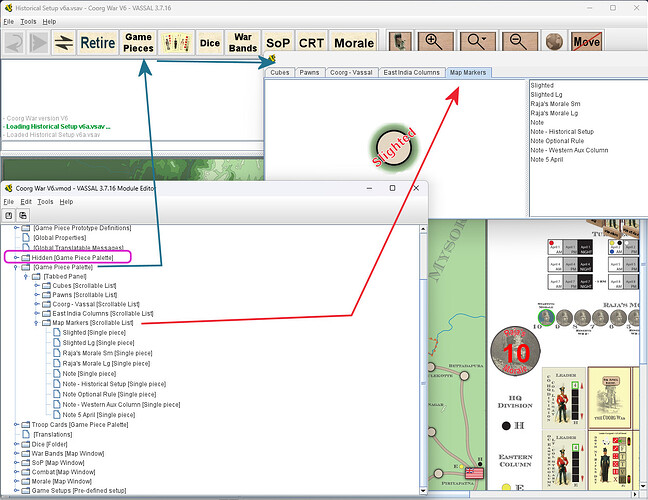Image resolution: width=648 pixels, height=500 pixels.
Task: Click Module Editor tree scrollbar down arrow
Action: click(423, 490)
